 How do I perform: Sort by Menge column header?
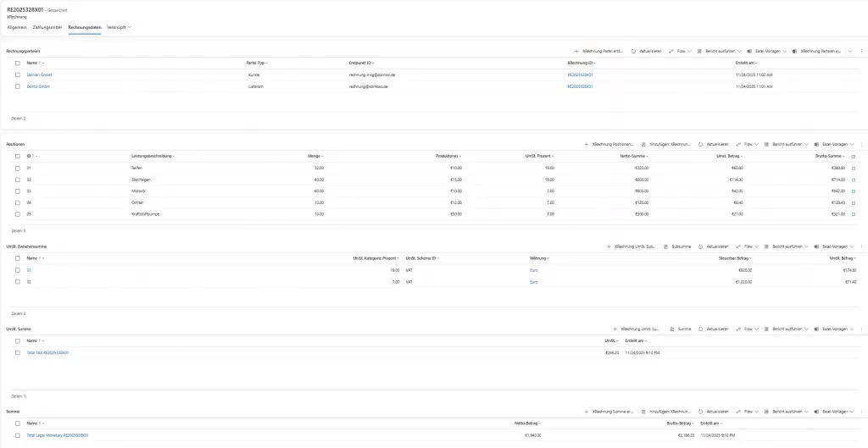(x=315, y=156)
